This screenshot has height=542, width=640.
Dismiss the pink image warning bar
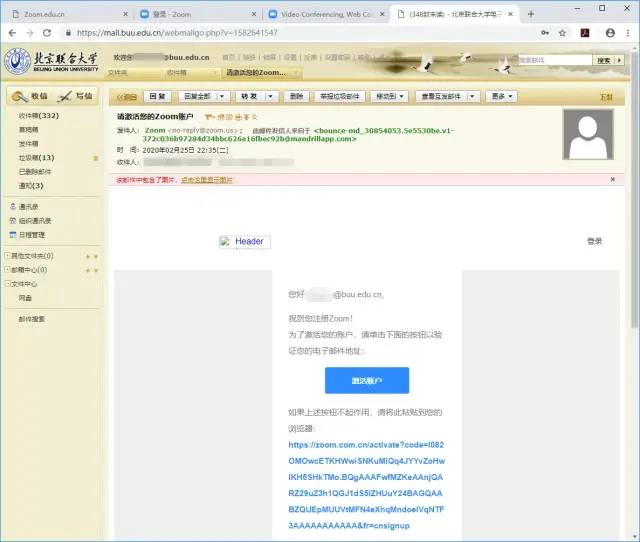click(612, 179)
